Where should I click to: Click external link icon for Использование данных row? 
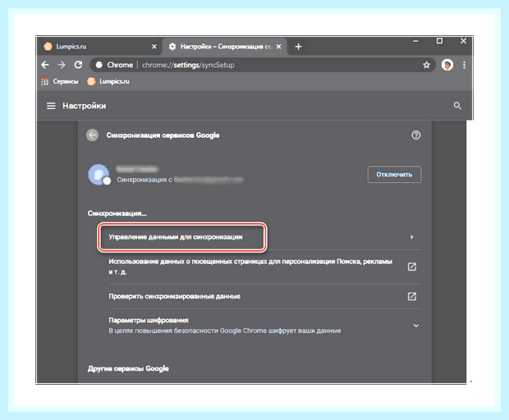click(x=412, y=267)
